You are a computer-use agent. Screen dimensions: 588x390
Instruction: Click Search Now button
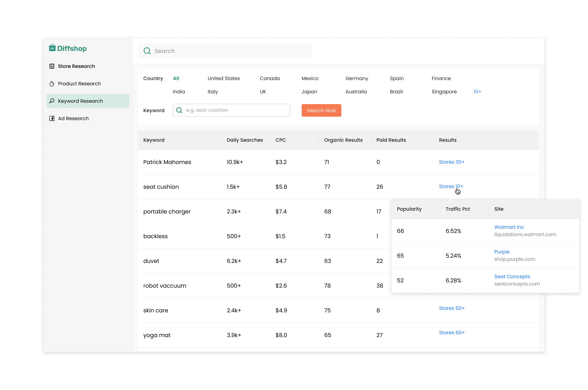(x=321, y=110)
